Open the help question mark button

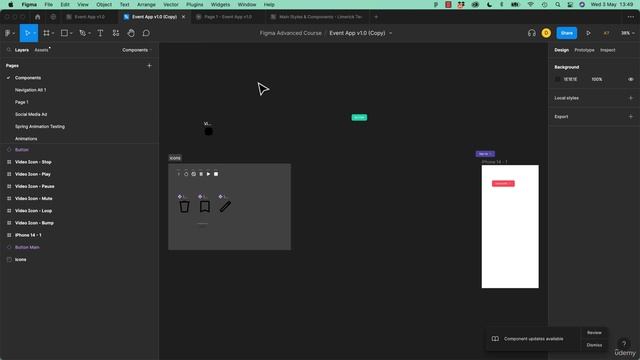point(624,344)
